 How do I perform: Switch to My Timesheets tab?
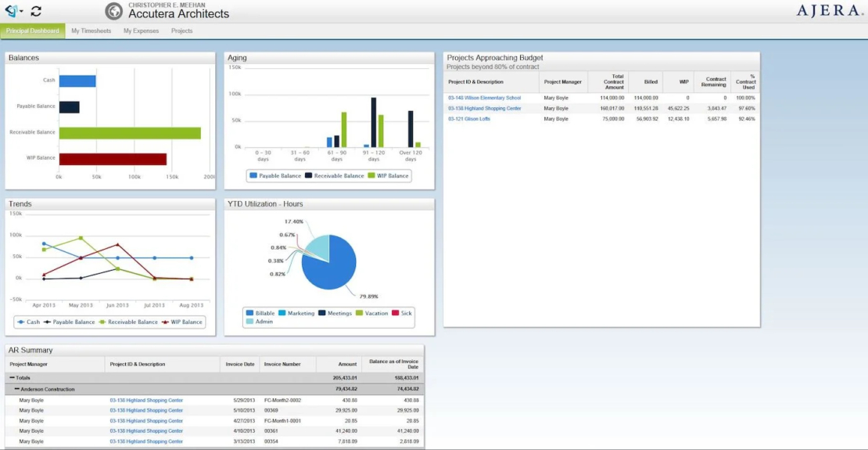91,31
